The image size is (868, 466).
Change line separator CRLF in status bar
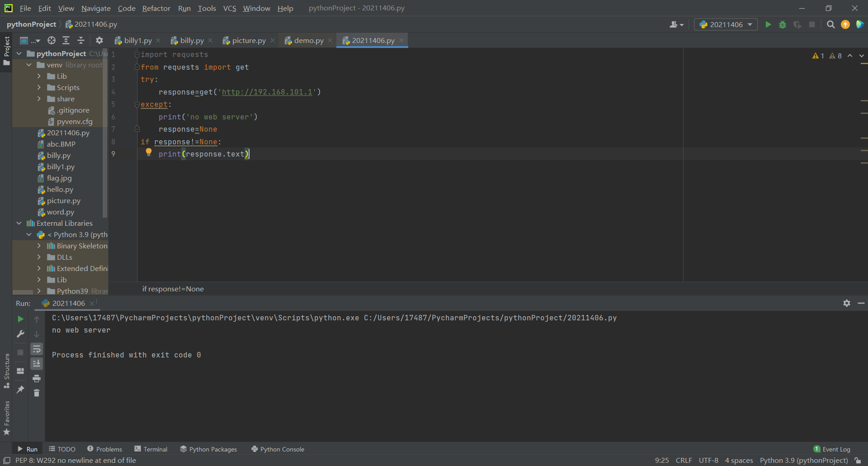tap(684, 460)
